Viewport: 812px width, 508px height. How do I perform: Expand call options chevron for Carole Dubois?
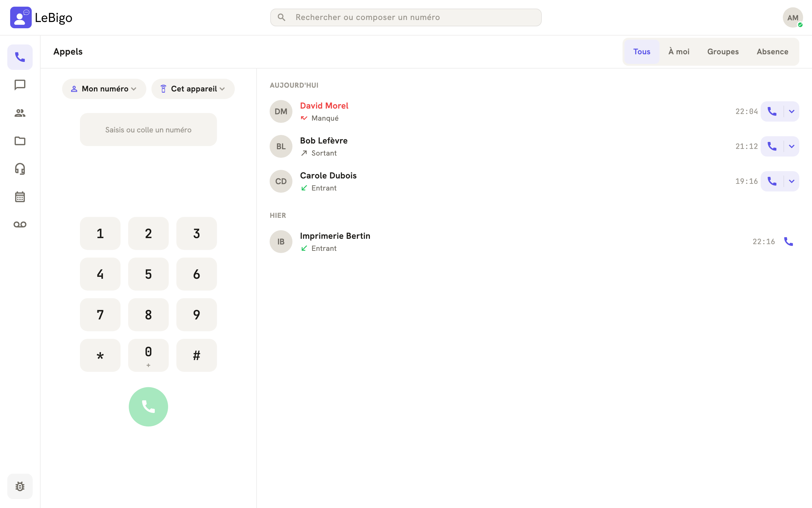(x=791, y=181)
